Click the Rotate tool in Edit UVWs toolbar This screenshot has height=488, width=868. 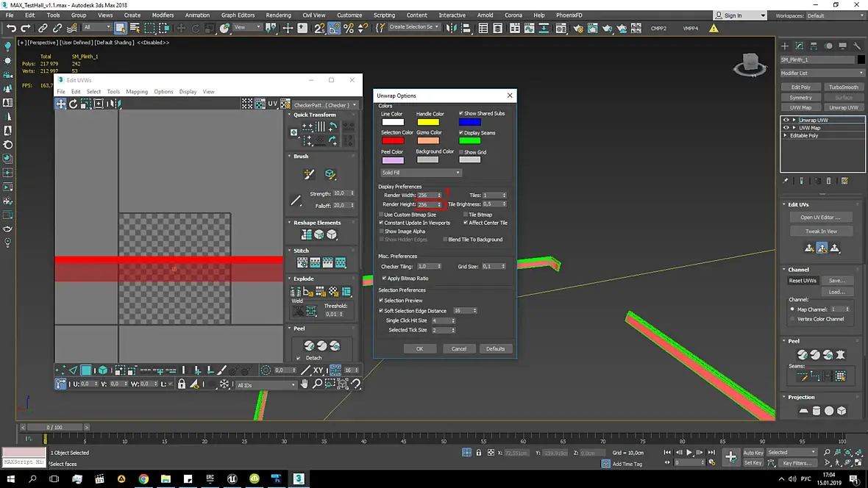pos(74,104)
